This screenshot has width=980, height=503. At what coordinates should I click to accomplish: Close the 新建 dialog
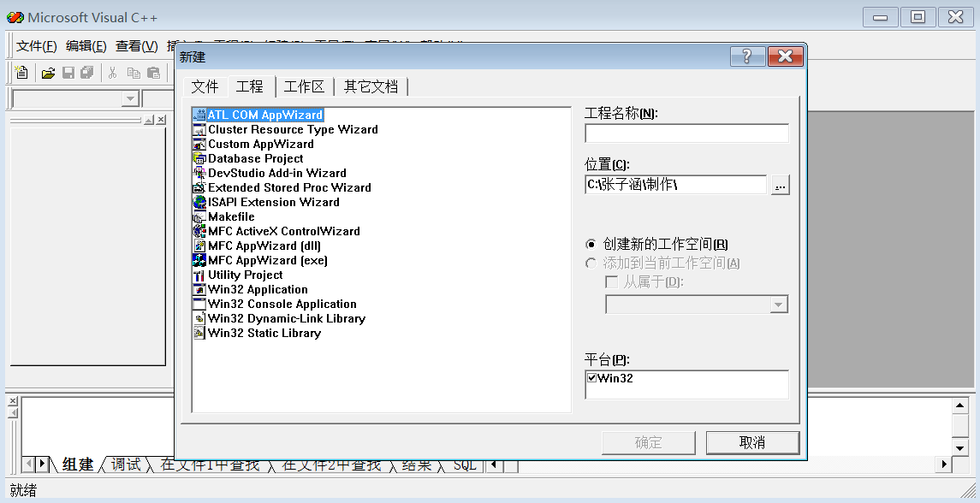tap(785, 56)
